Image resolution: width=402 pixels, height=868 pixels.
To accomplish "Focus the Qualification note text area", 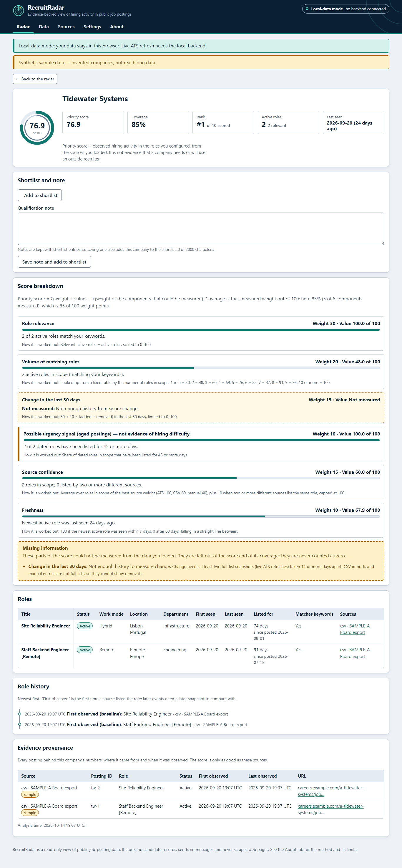I will [201, 229].
